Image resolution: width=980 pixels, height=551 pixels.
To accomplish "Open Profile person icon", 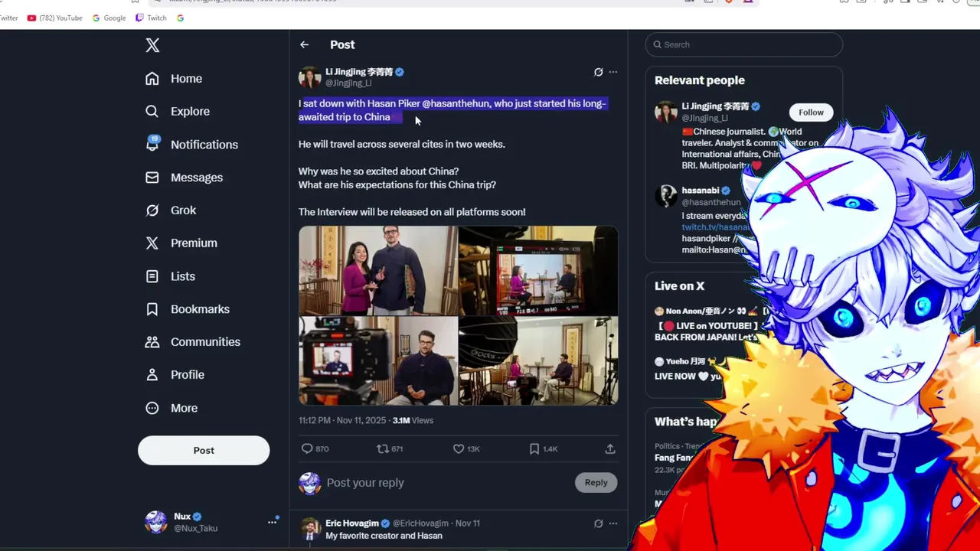I will click(x=152, y=375).
